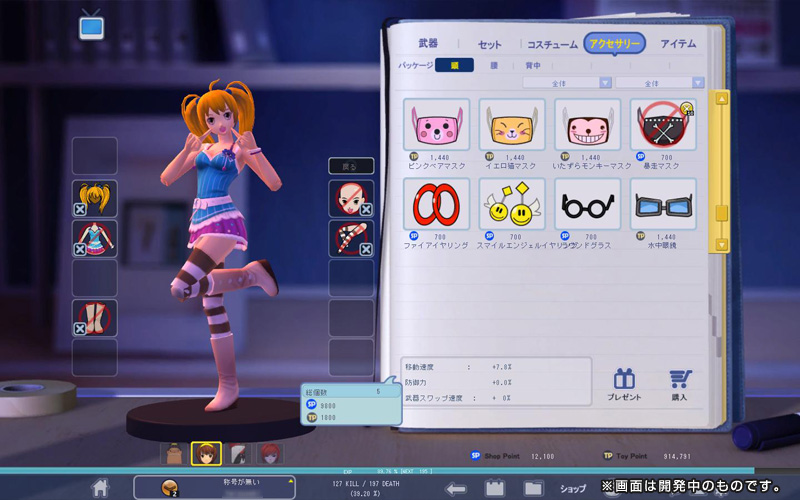The height and width of the screenshot is (500, 800).
Task: Select the ピンクベアマスク item
Action: (x=436, y=124)
